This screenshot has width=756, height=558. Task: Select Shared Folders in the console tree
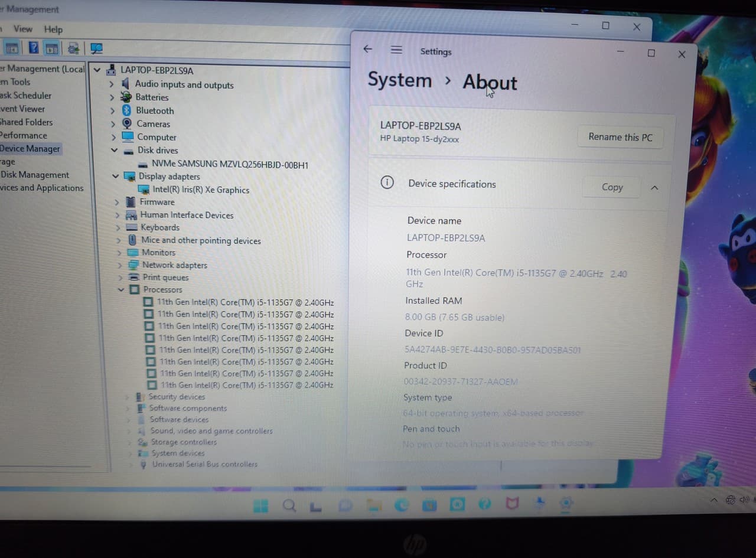[26, 122]
